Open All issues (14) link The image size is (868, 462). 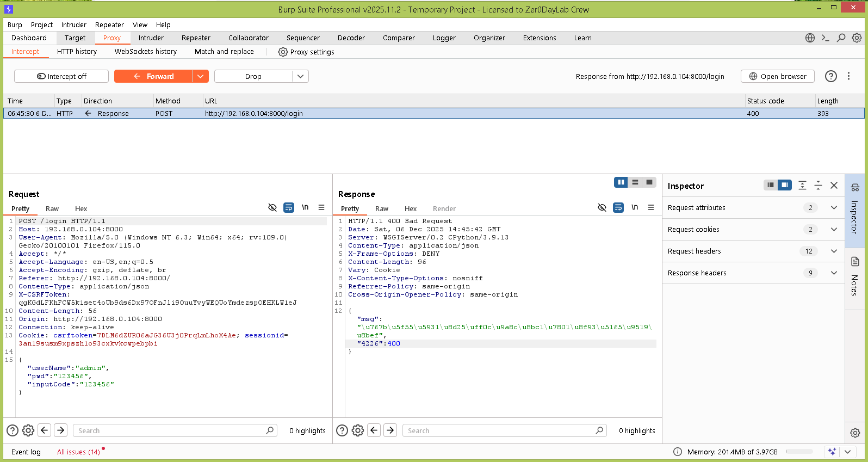click(78, 452)
